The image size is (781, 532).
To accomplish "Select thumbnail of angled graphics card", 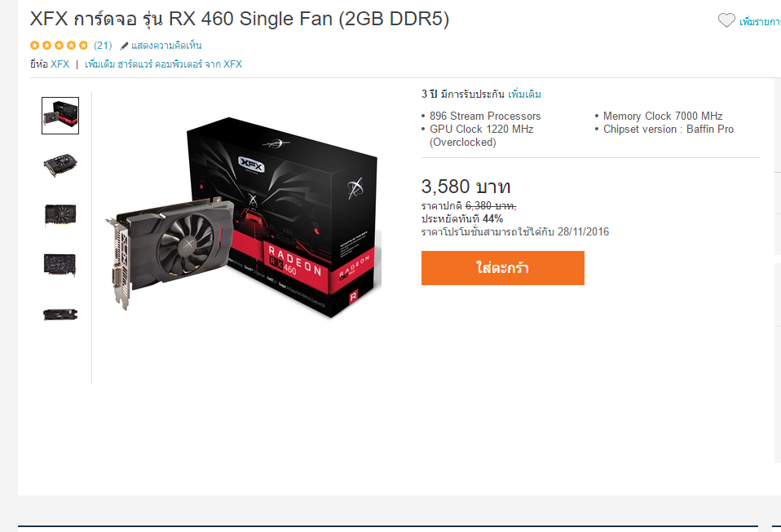I will 60,165.
